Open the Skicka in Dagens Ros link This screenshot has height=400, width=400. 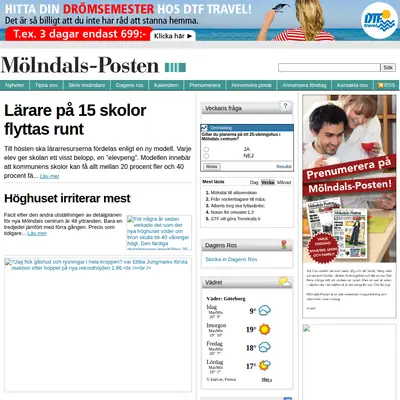click(x=231, y=259)
